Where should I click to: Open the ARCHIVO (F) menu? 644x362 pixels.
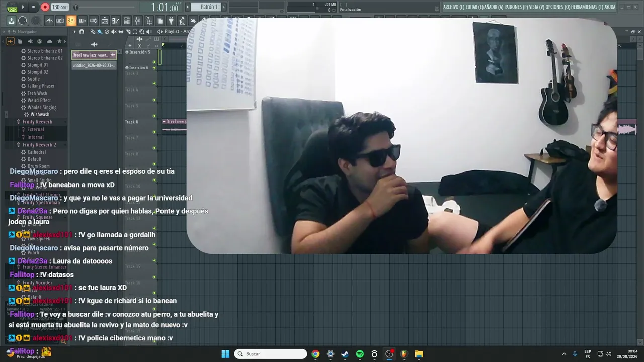454,7
